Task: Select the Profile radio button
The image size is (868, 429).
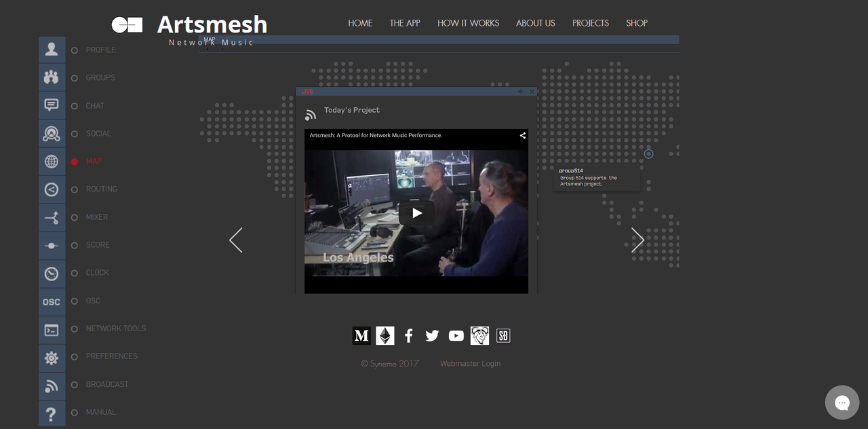Action: tap(75, 50)
